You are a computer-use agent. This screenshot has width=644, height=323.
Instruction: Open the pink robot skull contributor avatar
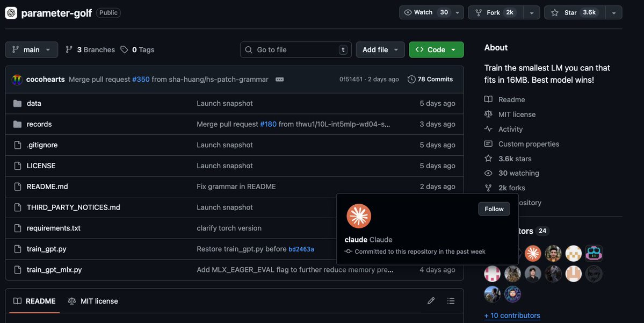coord(594,254)
